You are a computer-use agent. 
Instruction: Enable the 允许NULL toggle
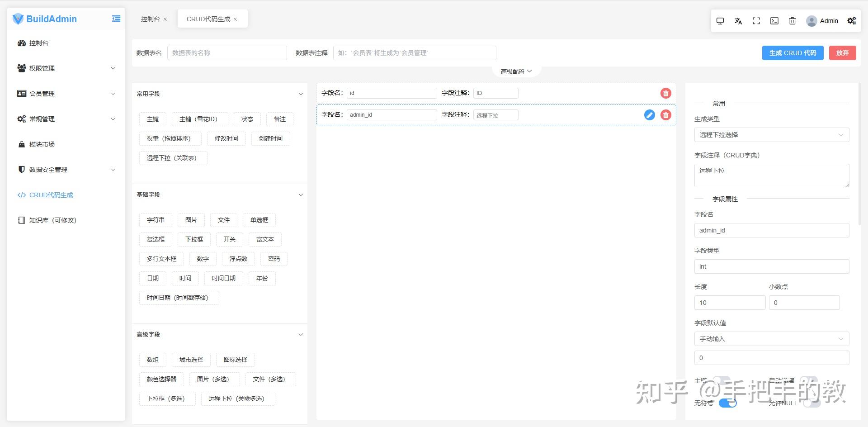809,404
